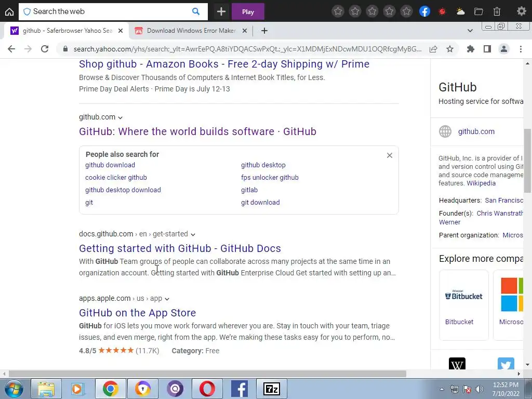Click the red bug icon in toolbar

pos(442,11)
